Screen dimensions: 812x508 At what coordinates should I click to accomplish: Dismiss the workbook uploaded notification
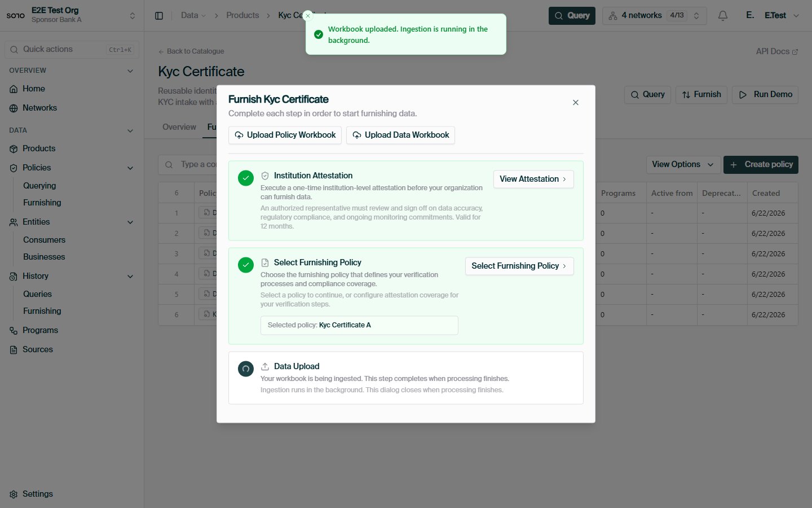click(308, 16)
